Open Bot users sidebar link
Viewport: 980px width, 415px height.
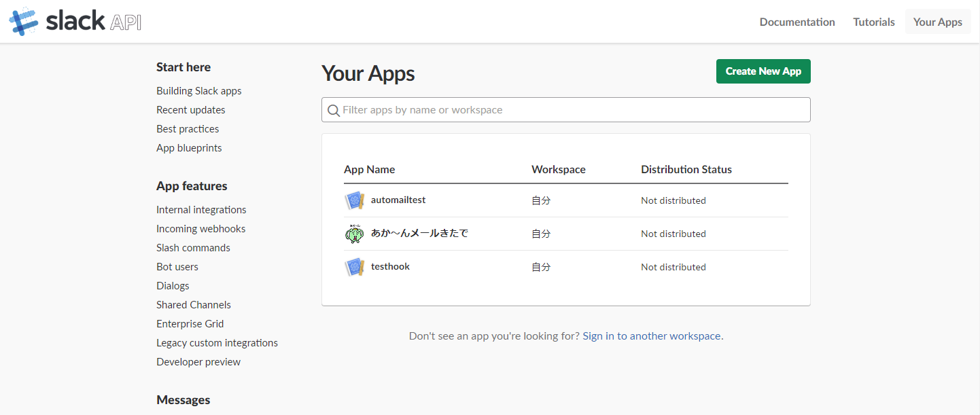point(177,267)
